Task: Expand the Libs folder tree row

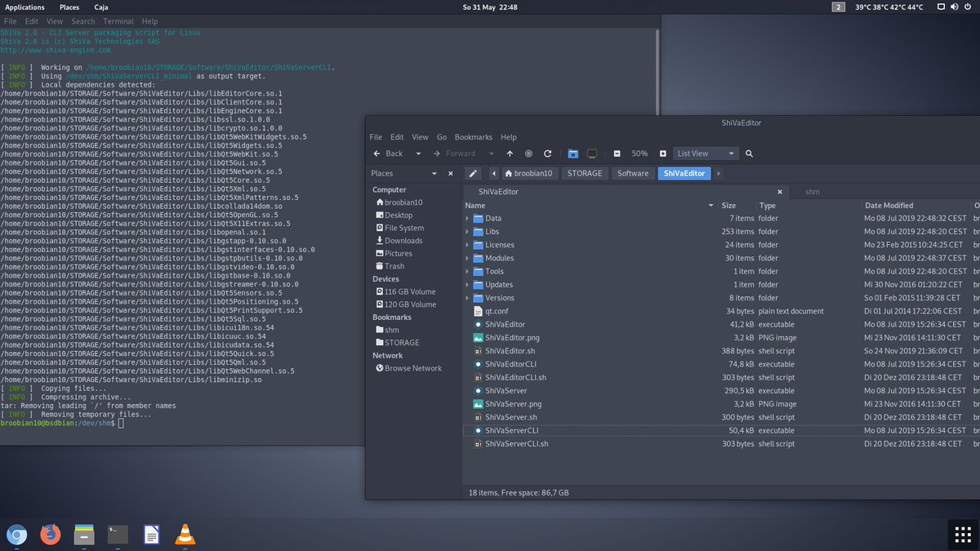Action: pyautogui.click(x=467, y=232)
